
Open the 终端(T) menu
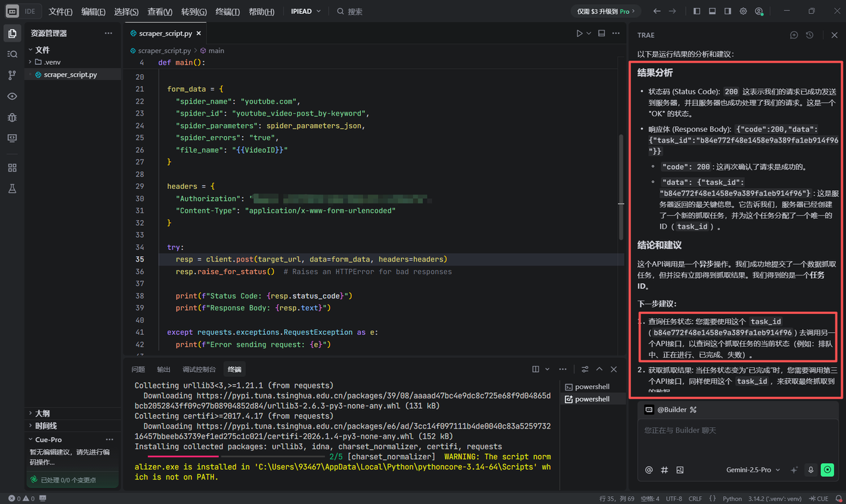[x=228, y=11]
